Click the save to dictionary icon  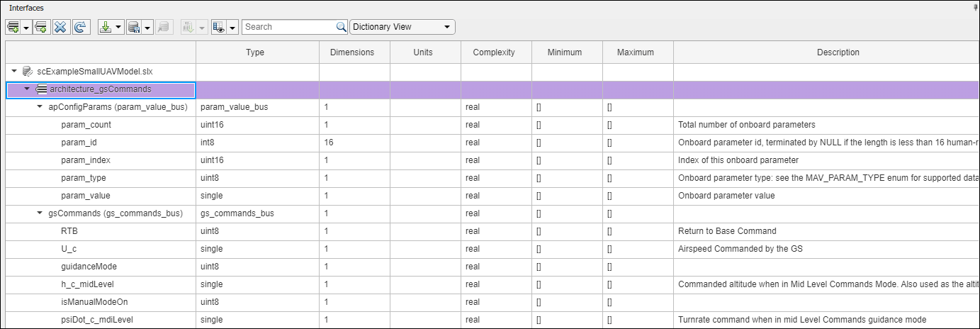point(133,27)
